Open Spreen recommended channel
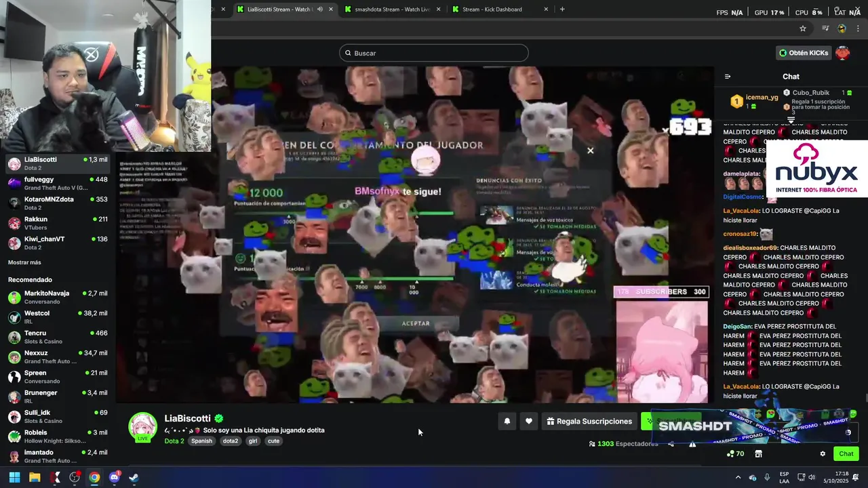868x488 pixels. click(58, 377)
